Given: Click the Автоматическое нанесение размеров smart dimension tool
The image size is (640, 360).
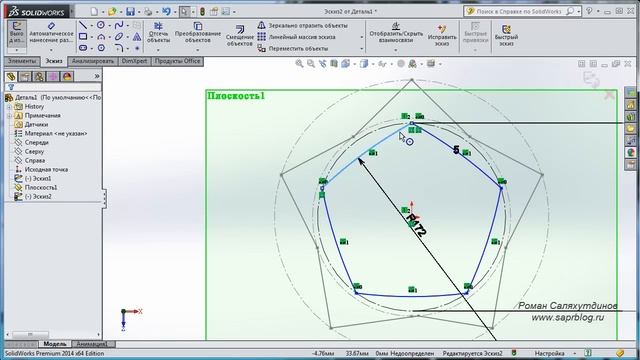Looking at the screenshot, I should [51, 33].
